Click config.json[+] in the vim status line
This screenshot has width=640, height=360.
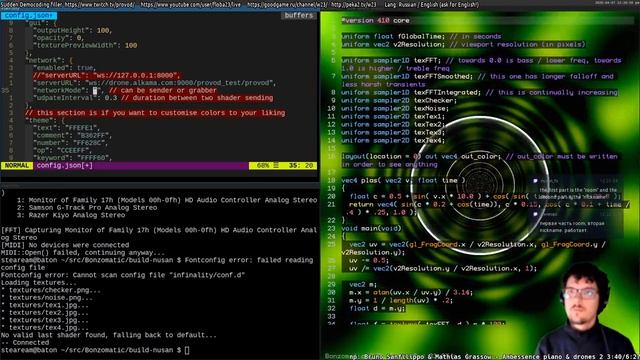(x=64, y=165)
